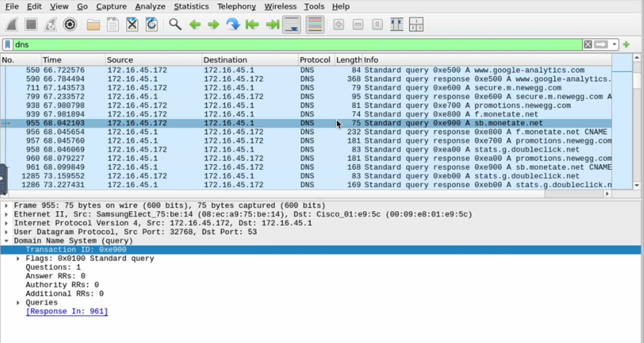Expand the Flags: 0x0100 Standard query node
This screenshot has width=644, height=343.
click(18, 258)
